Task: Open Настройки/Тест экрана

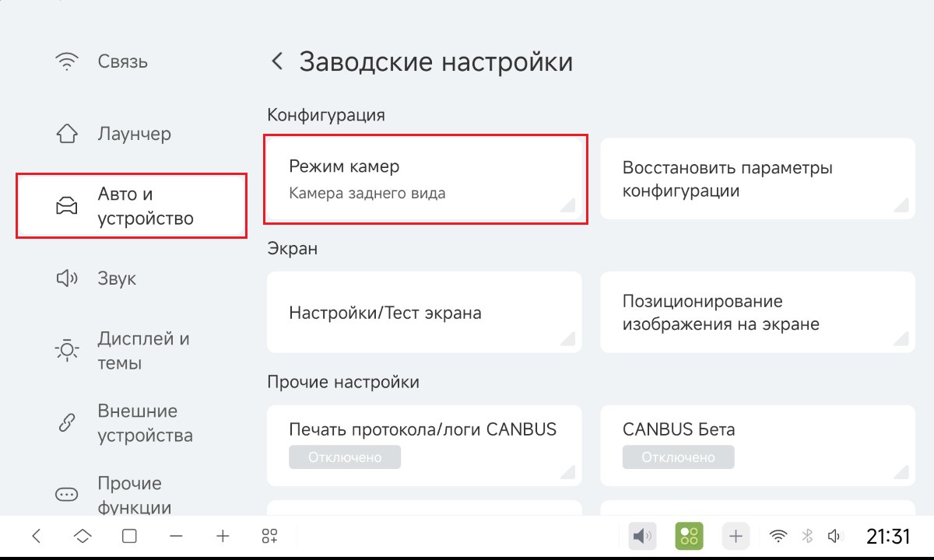Action: click(x=424, y=313)
